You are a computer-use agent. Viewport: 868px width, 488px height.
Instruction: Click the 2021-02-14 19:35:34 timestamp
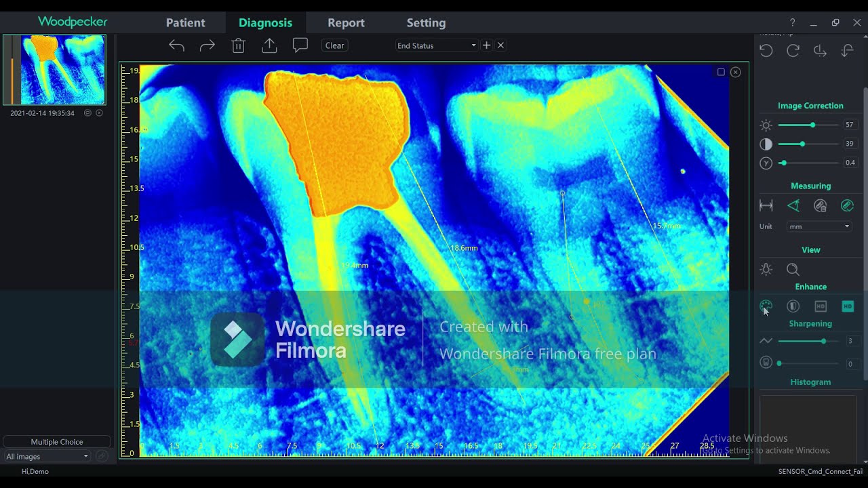coord(42,113)
